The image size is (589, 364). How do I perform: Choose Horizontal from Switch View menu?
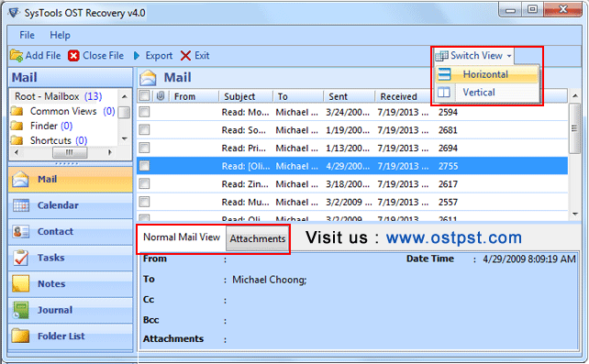tap(487, 74)
